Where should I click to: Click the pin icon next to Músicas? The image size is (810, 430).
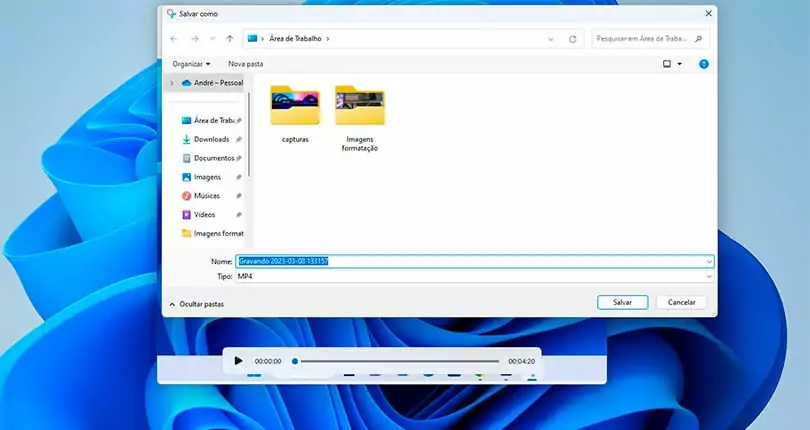pos(239,196)
